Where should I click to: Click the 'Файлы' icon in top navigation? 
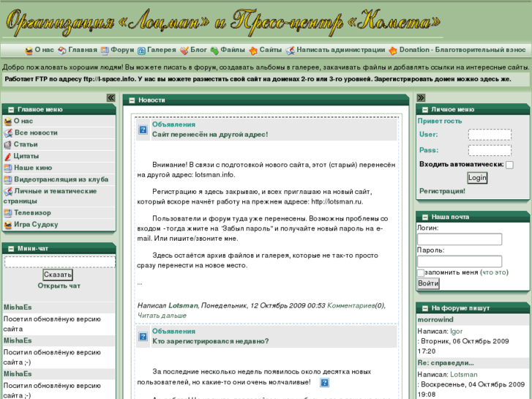coord(214,51)
